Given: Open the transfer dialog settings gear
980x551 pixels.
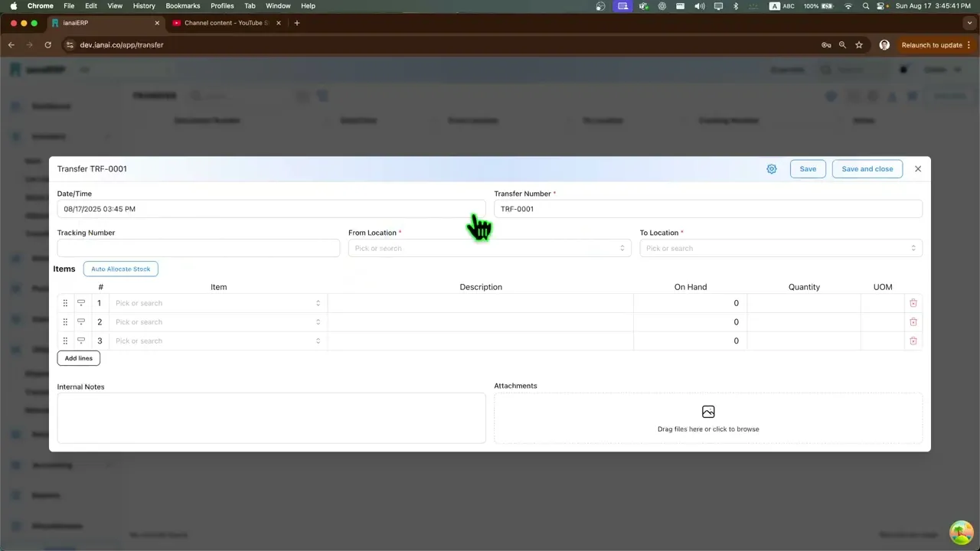Looking at the screenshot, I should pos(772,169).
